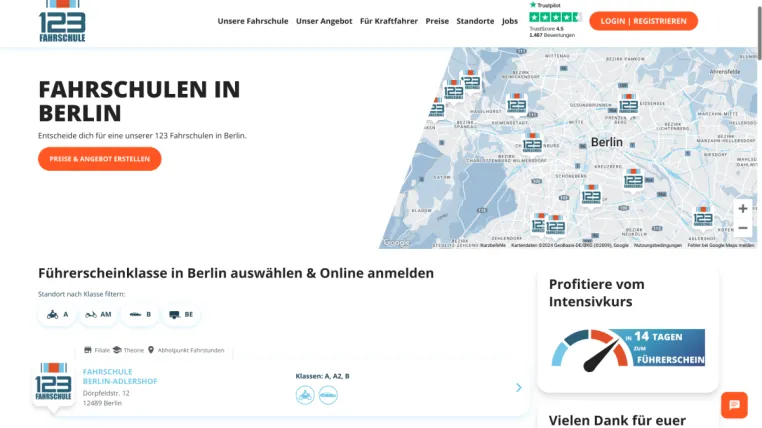Click the 123 Fahrschule logo in header

coord(62,21)
